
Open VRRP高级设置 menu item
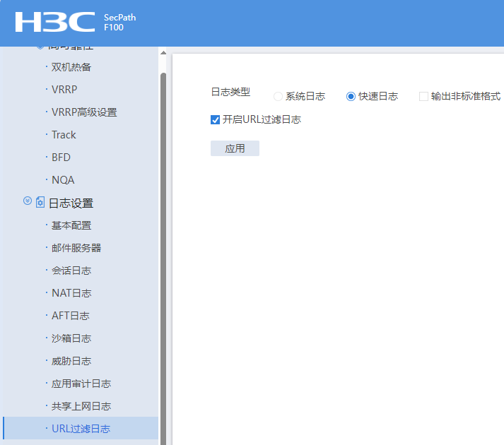(x=84, y=112)
